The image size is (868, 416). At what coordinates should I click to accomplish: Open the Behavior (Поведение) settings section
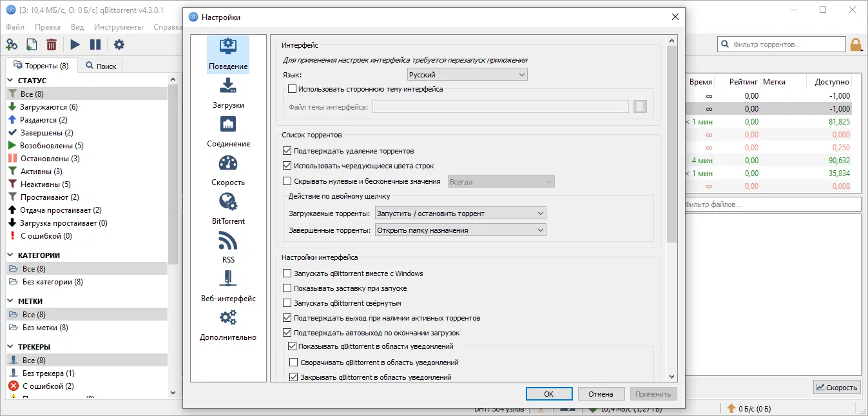point(228,54)
